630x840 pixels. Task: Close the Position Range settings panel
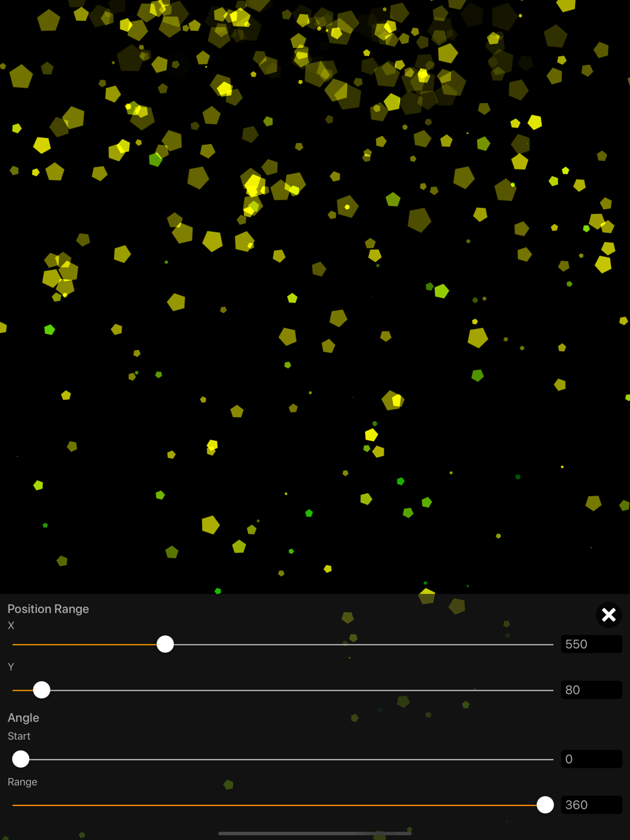(x=609, y=615)
